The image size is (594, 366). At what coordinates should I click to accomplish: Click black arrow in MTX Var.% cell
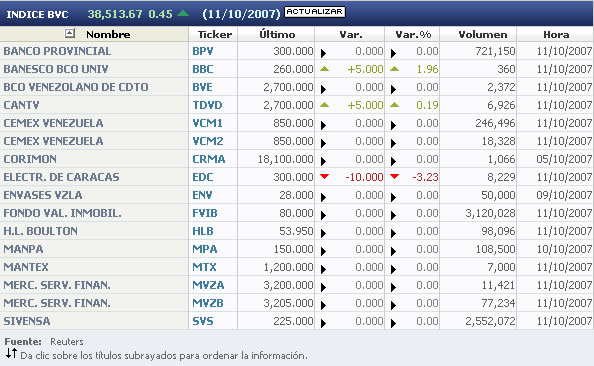click(x=393, y=269)
